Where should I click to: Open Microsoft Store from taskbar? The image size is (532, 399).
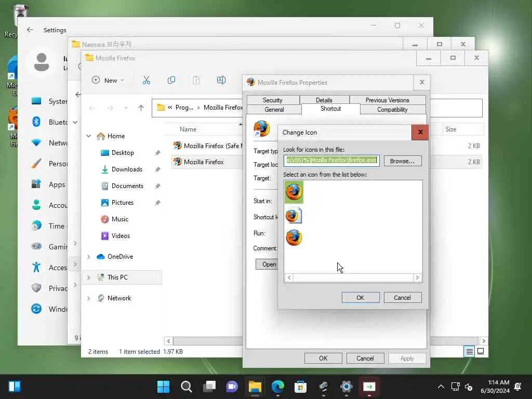coord(300,387)
